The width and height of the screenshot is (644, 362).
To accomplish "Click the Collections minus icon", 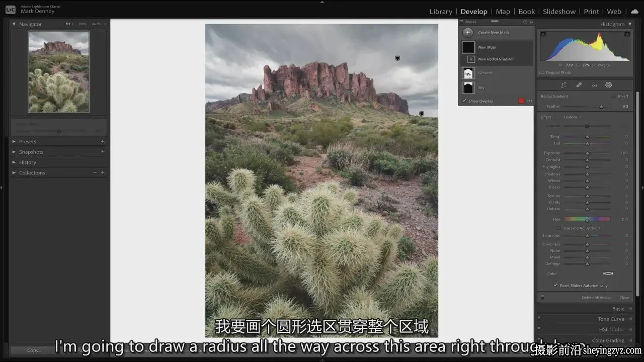I will [x=95, y=172].
